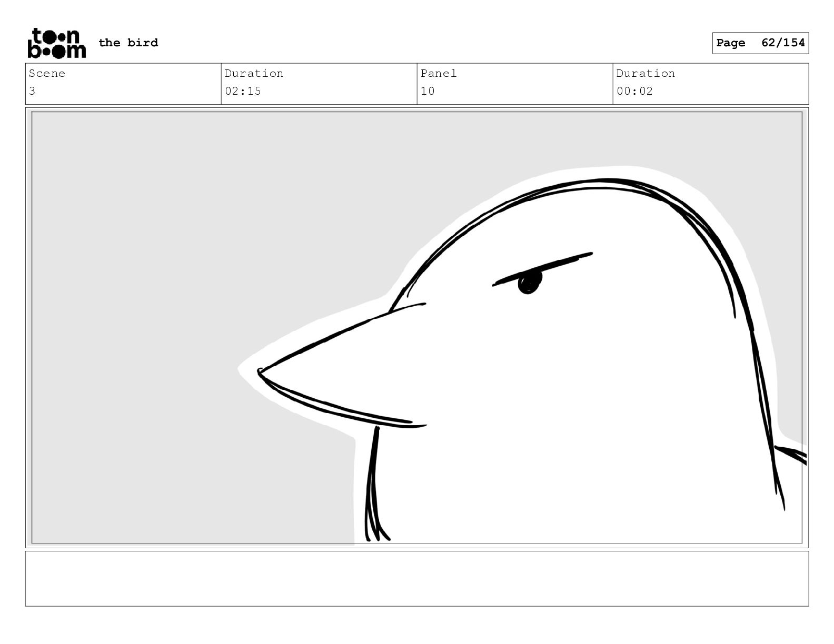The height and width of the screenshot is (644, 834).
Task: Click the bird storyboard panel image
Action: pos(417,327)
